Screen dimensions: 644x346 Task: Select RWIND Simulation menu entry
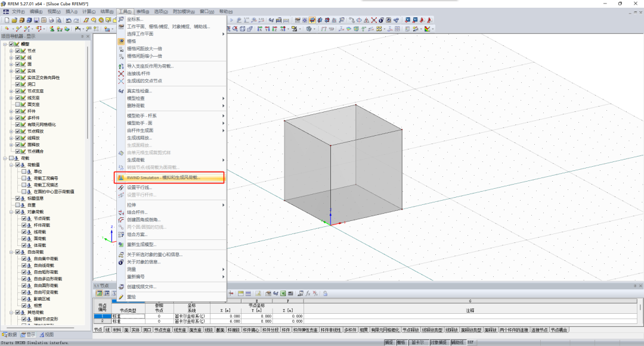(171, 177)
